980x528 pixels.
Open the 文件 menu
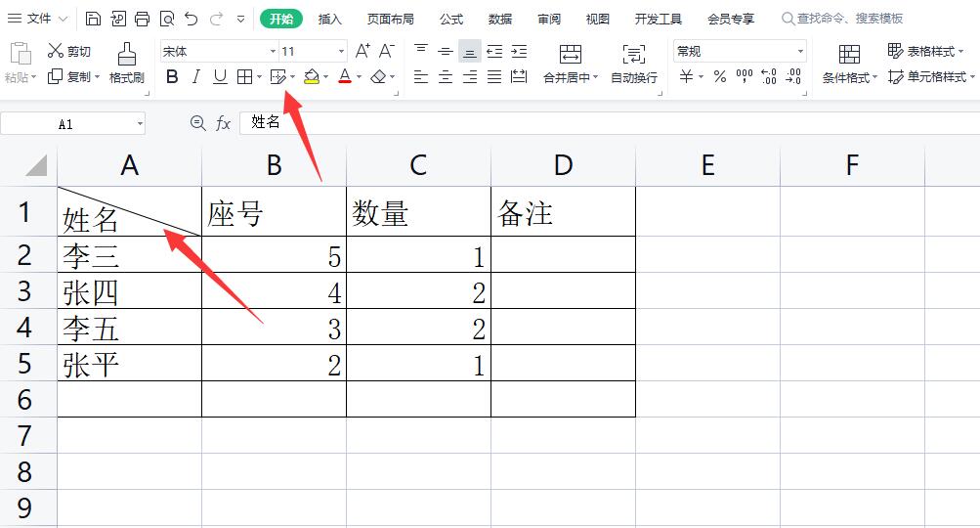37,19
